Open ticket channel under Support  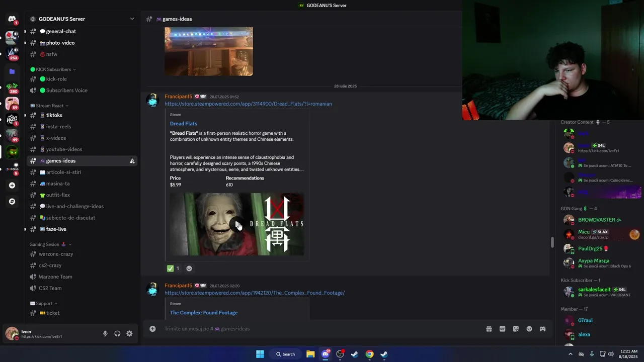[83, 313]
